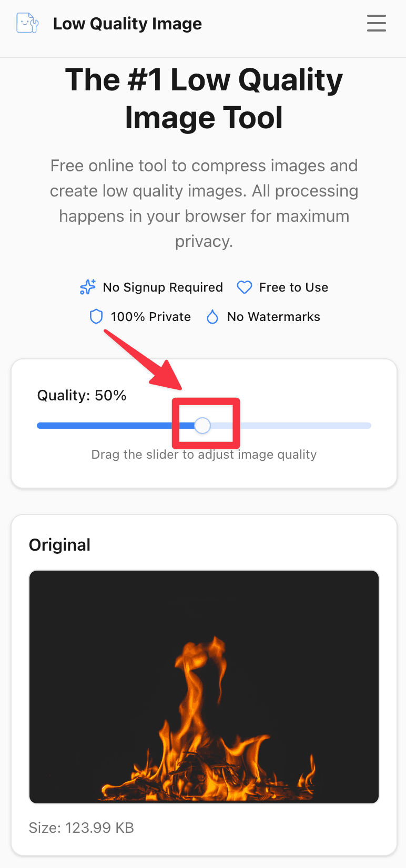Click the droplet icon beside No Watermarks
406x868 pixels.
coord(212,317)
